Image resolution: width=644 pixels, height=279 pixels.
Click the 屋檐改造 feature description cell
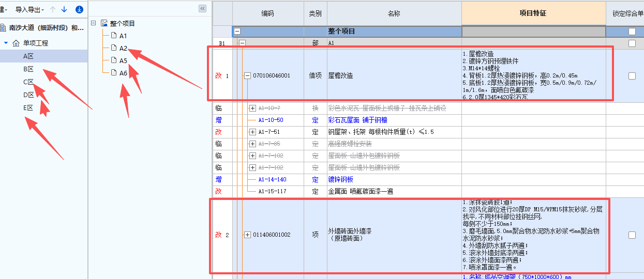click(533, 75)
